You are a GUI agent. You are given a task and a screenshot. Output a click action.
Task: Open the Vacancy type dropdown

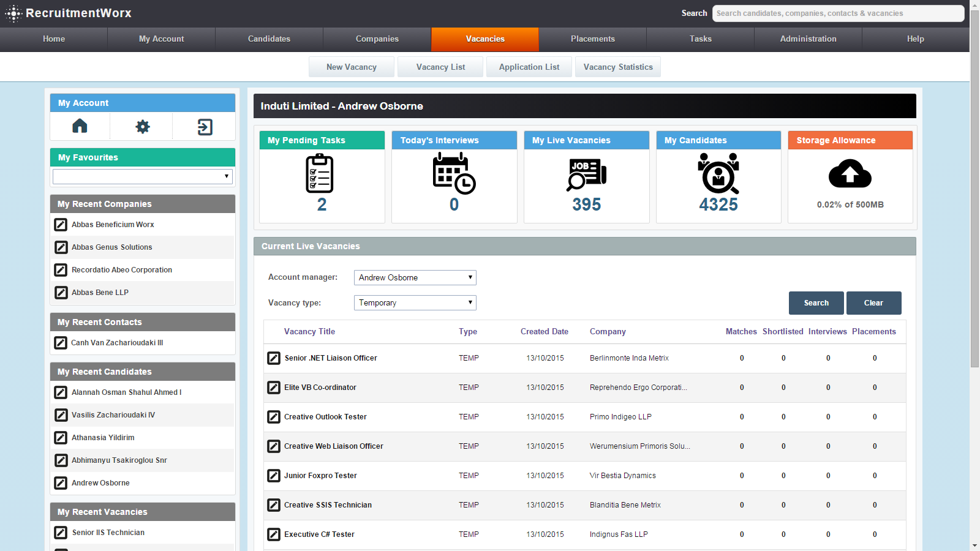click(x=415, y=302)
